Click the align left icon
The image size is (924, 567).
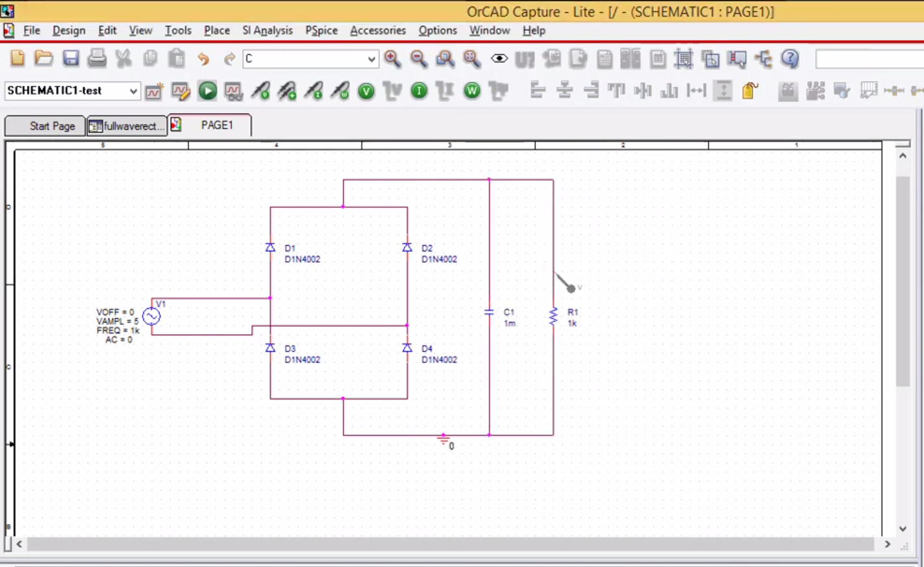[x=538, y=91]
